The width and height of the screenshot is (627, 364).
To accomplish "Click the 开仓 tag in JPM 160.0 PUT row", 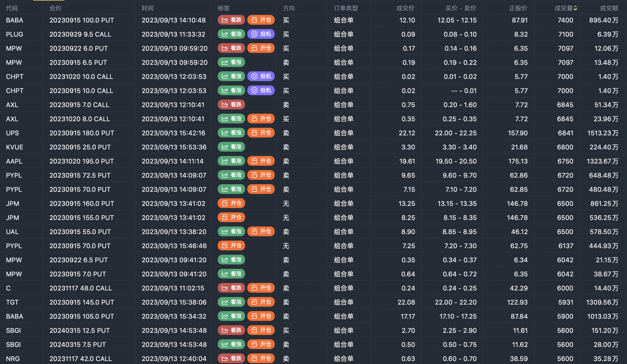I will click(231, 203).
